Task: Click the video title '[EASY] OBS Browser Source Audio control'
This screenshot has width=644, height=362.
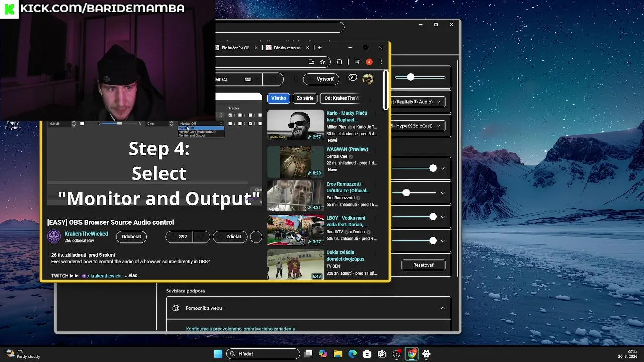Action: 110,222
